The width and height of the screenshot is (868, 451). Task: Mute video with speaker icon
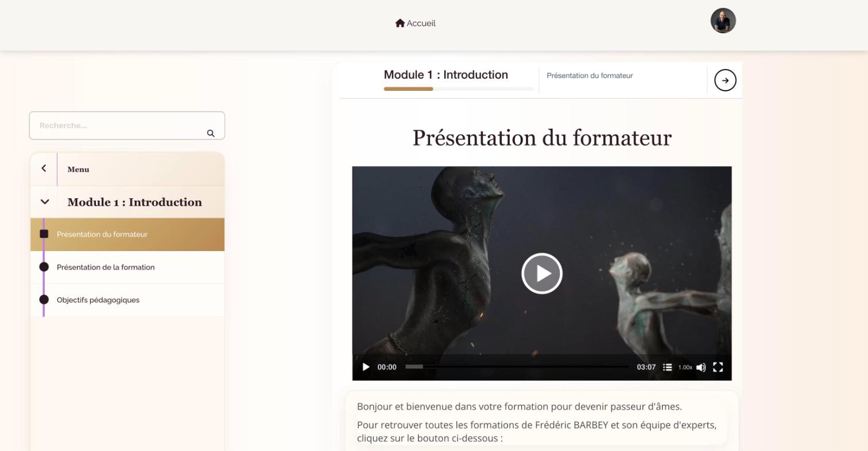[x=701, y=367]
